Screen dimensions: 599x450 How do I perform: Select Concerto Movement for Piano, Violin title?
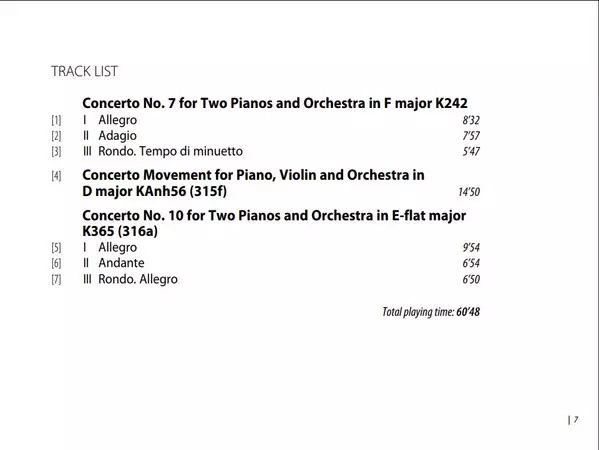pos(253,183)
